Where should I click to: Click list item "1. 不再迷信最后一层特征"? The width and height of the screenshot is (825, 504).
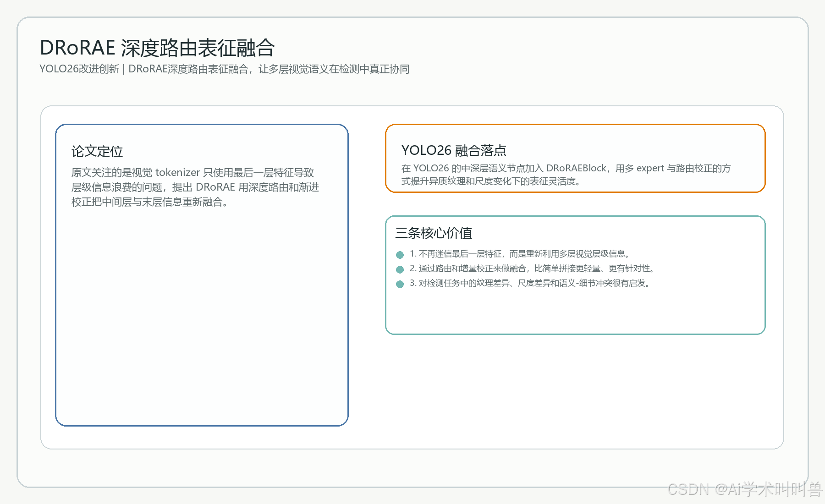521,254
